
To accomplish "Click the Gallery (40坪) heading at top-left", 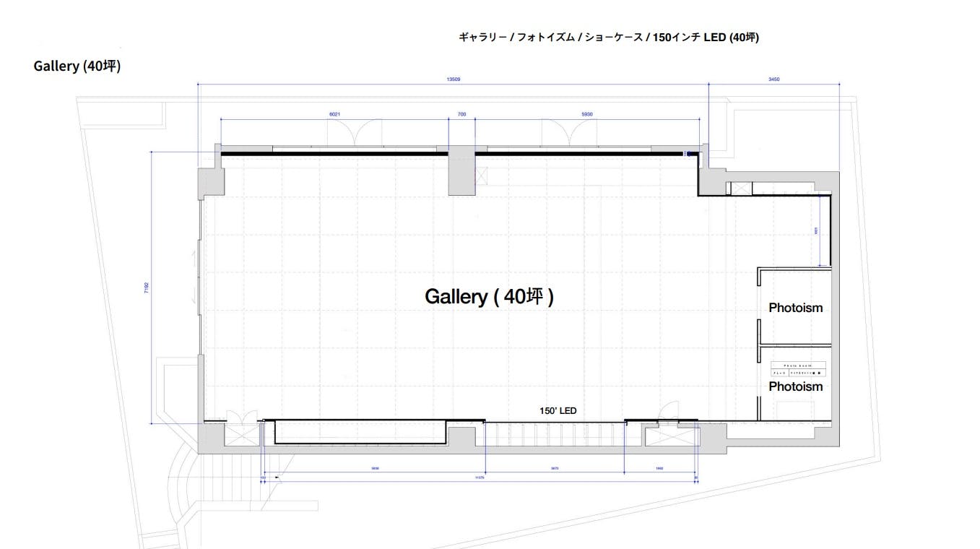I will coord(77,66).
